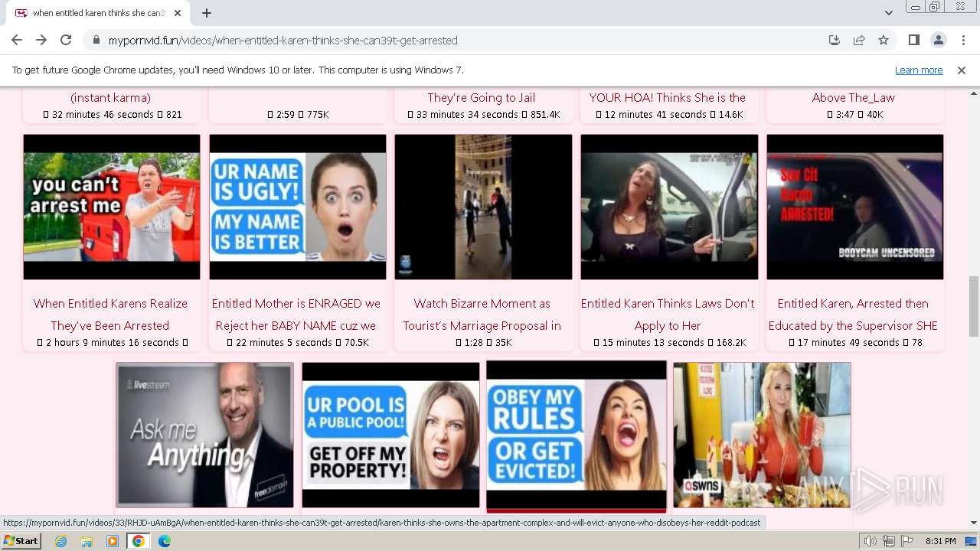Viewport: 980px width, 551px height.
Task: Open the 'UR POOL IS A PUBLIC POOL' thumbnail
Action: coord(390,435)
